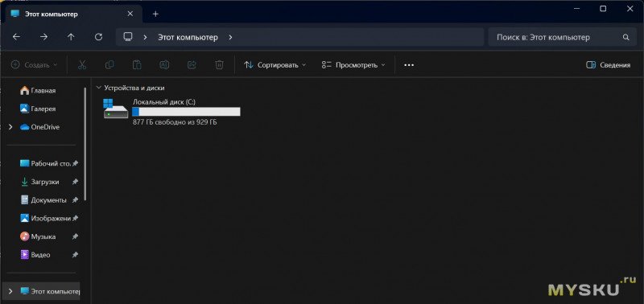Close the Этот компьютер tab
This screenshot has height=304, width=644.
coord(130,14)
